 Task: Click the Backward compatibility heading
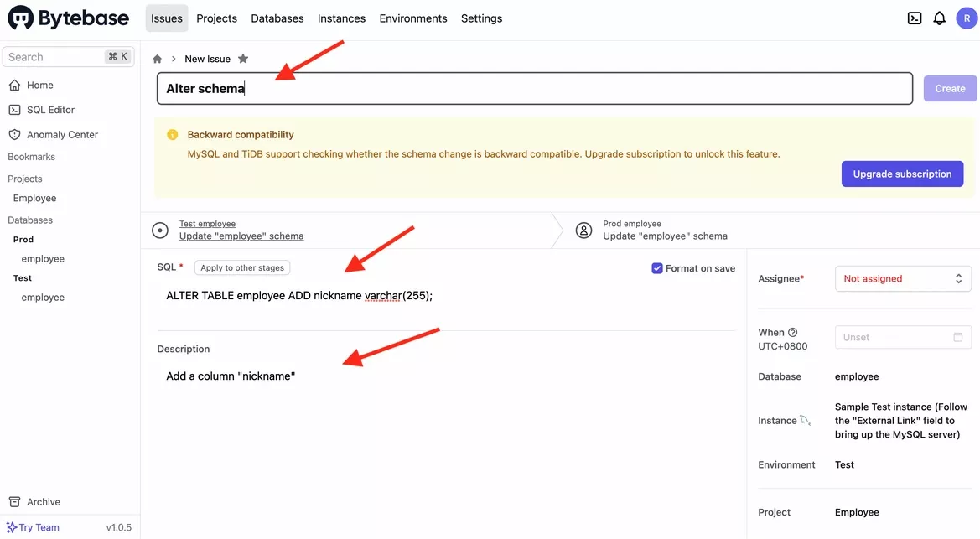click(241, 134)
